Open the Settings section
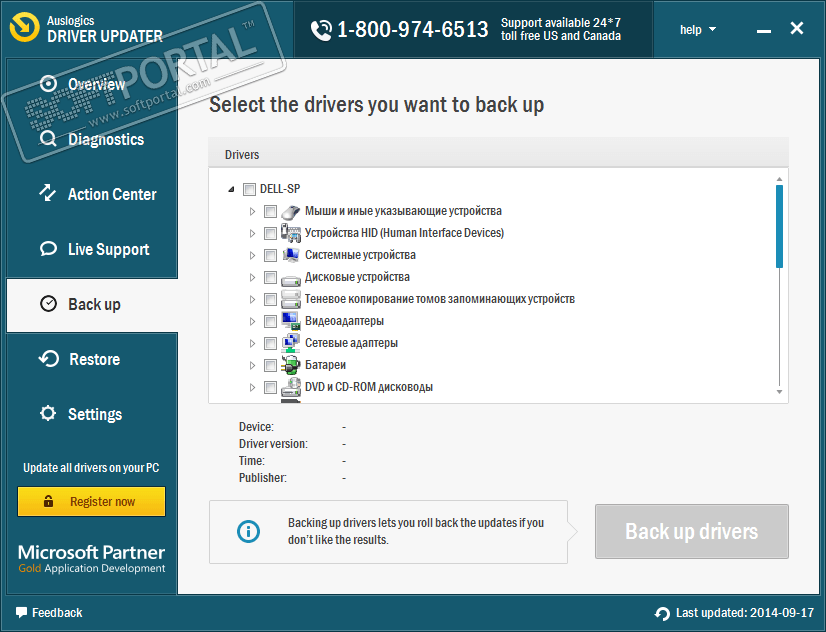Image resolution: width=826 pixels, height=632 pixels. (92, 414)
